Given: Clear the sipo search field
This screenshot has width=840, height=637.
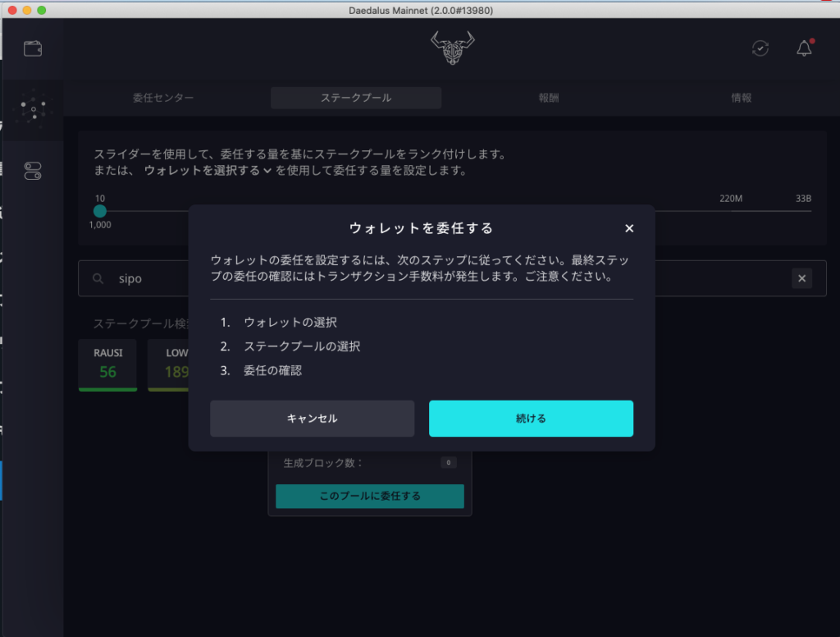Looking at the screenshot, I should 801,279.
